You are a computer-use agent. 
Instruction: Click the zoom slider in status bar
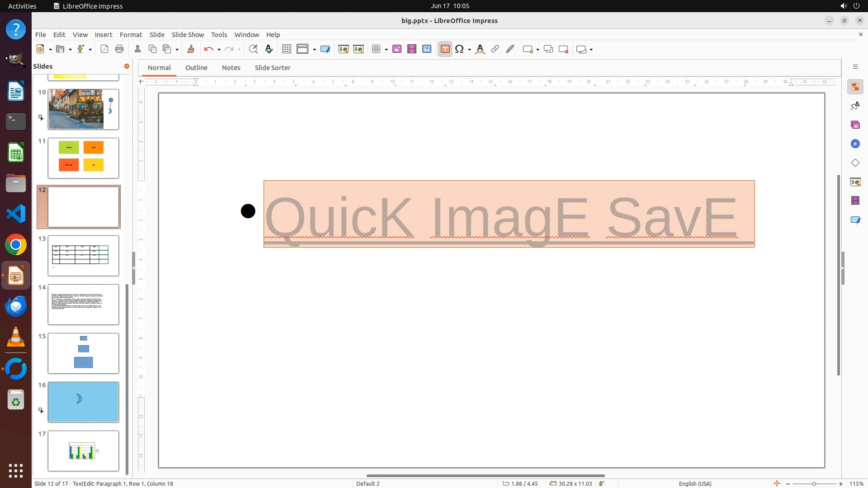coord(814,483)
